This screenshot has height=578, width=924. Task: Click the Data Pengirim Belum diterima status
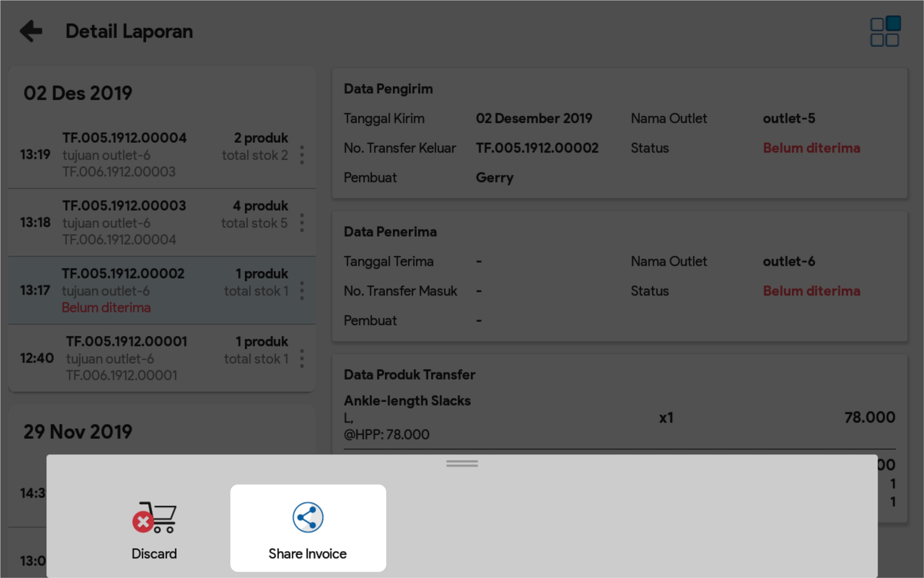pos(811,148)
